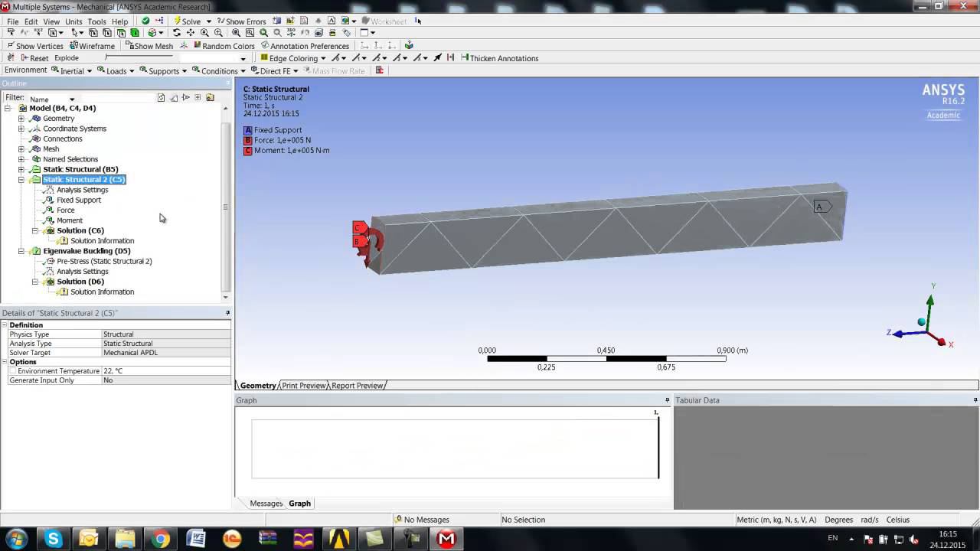Click the Environment Temperature value field

click(x=166, y=371)
